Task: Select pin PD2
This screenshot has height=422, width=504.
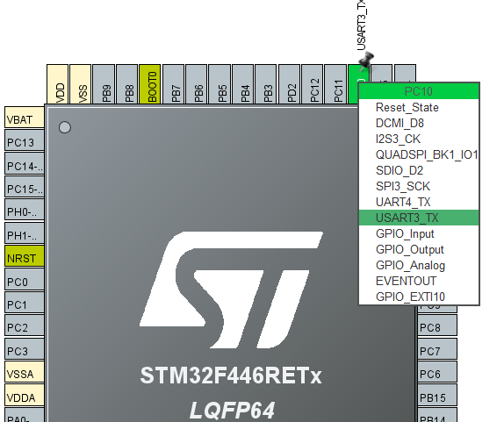Action: tap(289, 84)
